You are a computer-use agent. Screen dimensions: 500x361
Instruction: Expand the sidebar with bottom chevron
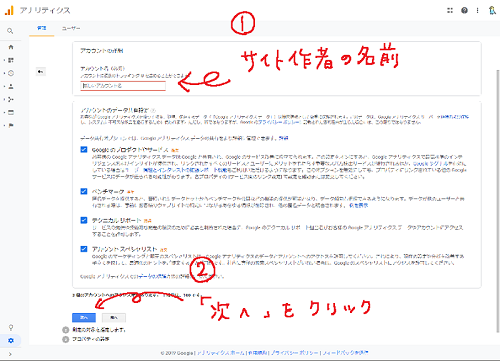pyautogui.click(x=10, y=354)
